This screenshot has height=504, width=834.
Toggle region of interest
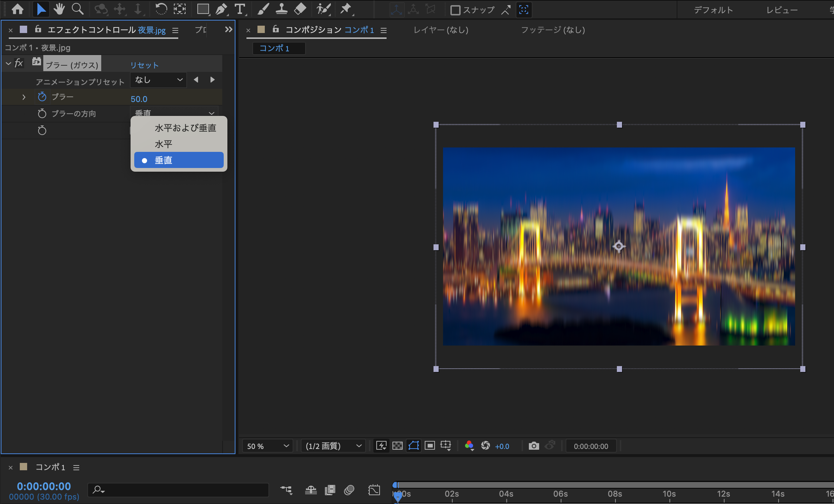tap(430, 446)
